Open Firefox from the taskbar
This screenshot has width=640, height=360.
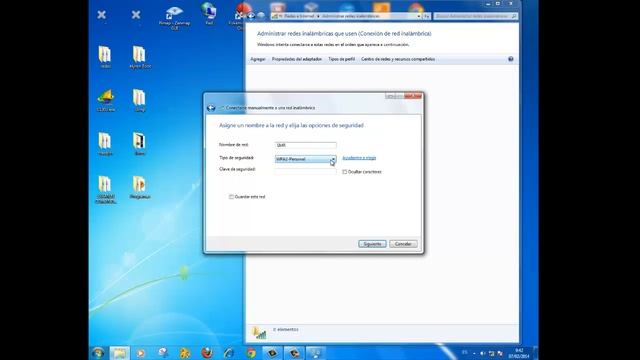coord(207,353)
